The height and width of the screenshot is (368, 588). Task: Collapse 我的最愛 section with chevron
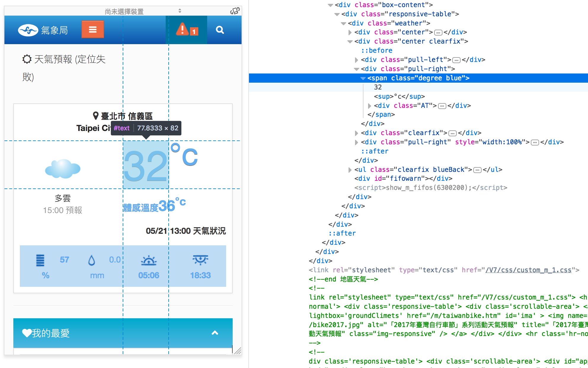point(215,333)
